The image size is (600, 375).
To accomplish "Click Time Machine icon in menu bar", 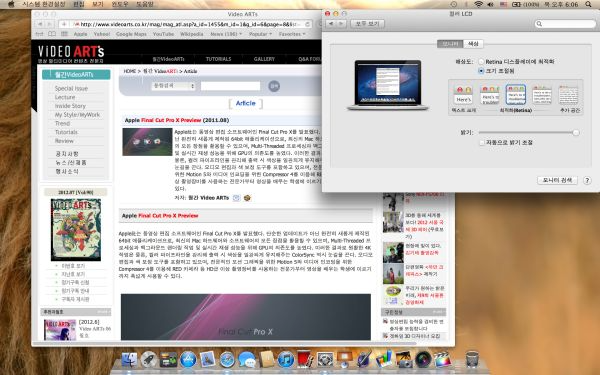I will pos(454,4).
